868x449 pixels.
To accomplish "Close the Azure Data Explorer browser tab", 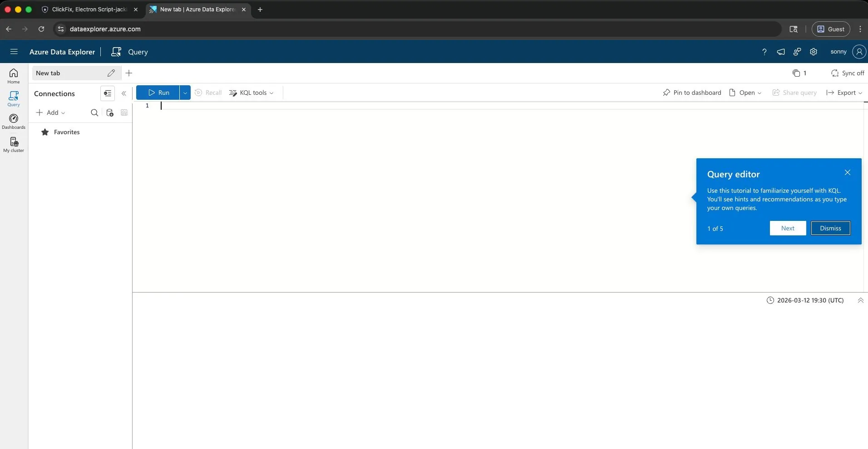I will point(244,10).
